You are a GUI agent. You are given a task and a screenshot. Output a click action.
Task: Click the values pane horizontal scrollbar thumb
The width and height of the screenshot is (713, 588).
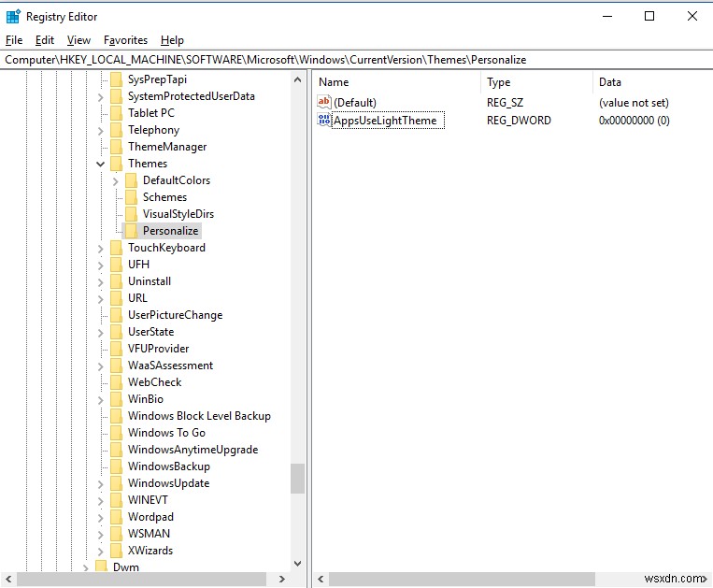pyautogui.click(x=462, y=579)
